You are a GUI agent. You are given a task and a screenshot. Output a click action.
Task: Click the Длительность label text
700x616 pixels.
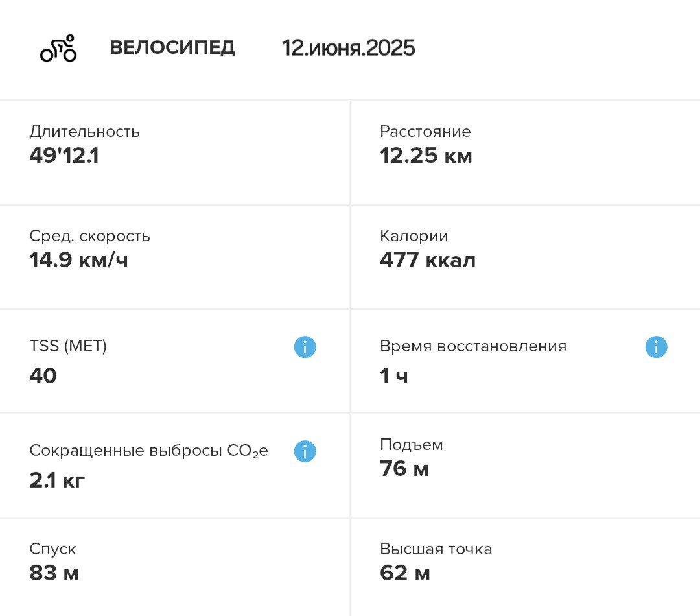[x=84, y=132]
